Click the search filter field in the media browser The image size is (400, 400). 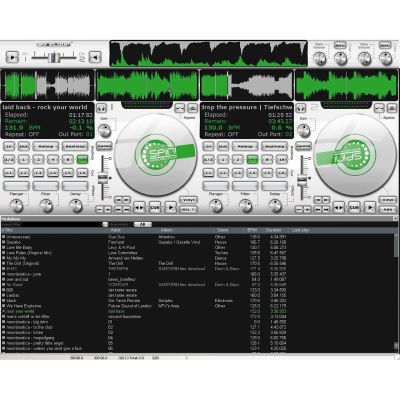[x=51, y=225]
